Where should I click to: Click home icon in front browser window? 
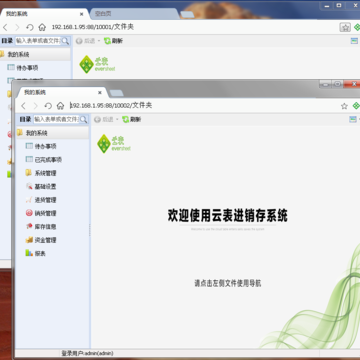coord(60,106)
